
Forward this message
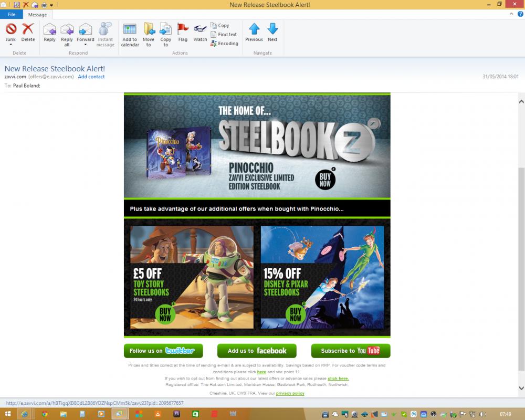coord(86,32)
